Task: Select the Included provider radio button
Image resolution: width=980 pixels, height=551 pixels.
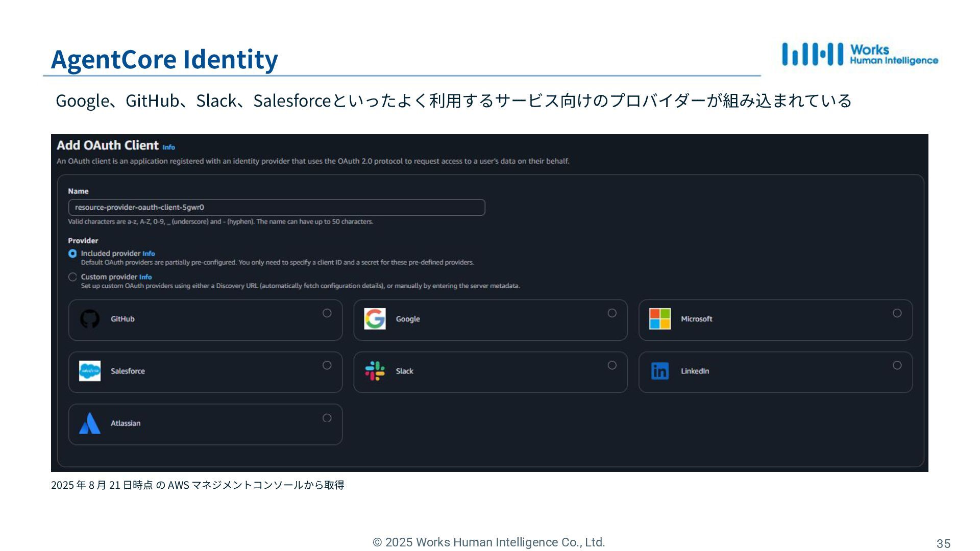Action: (x=72, y=254)
